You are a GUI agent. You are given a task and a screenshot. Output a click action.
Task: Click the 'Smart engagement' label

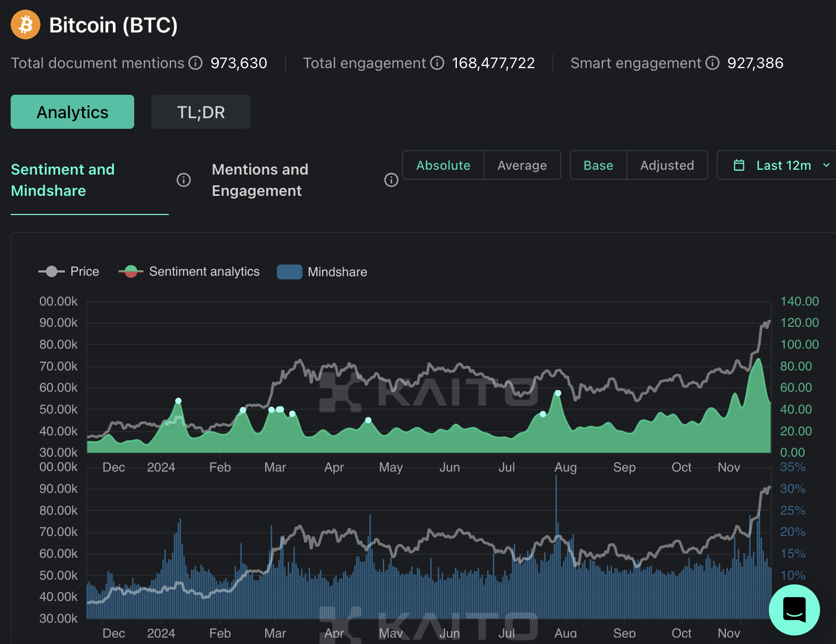[636, 63]
